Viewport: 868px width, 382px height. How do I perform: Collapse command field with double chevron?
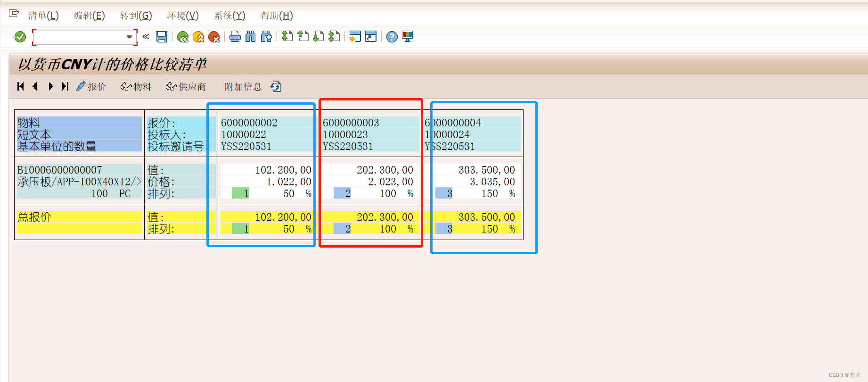(x=146, y=36)
